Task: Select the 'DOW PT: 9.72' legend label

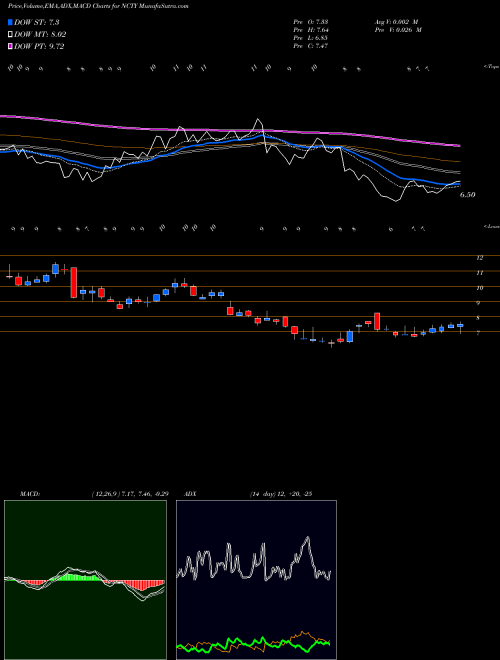Action: (39, 46)
